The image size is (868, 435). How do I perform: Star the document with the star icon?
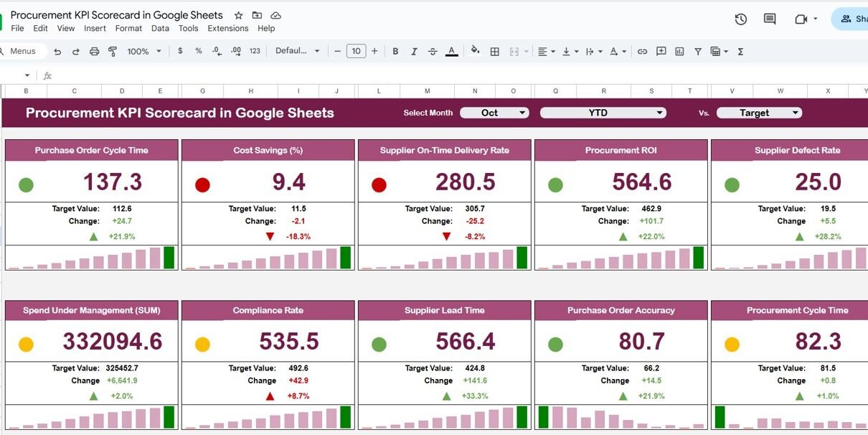[x=238, y=15]
